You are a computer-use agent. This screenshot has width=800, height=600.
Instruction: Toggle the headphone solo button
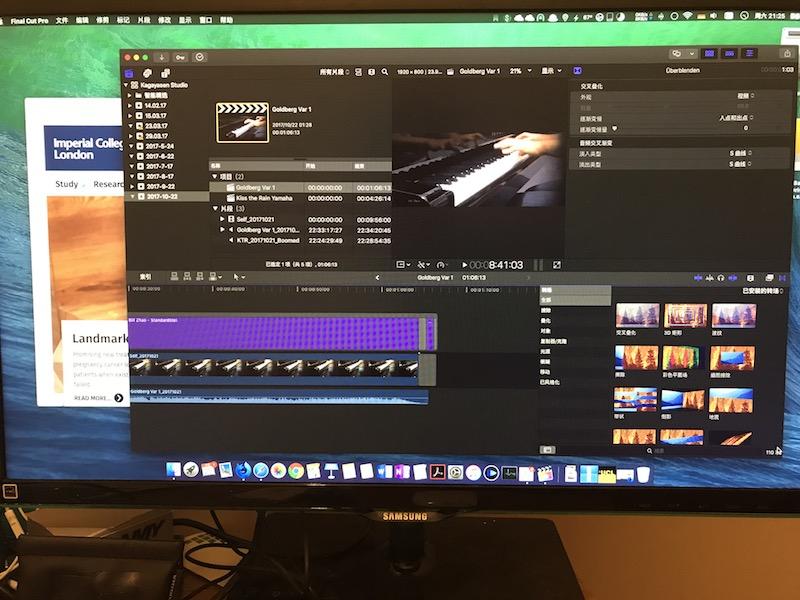point(720,278)
